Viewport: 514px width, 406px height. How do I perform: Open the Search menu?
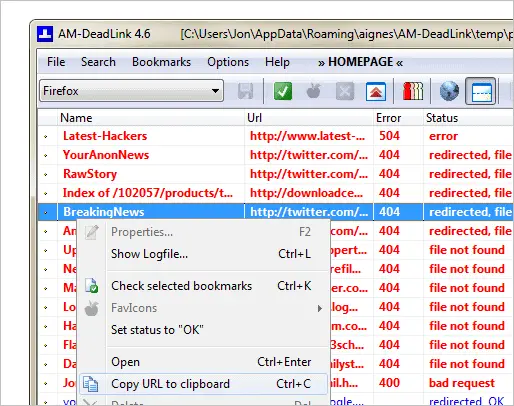(x=98, y=62)
